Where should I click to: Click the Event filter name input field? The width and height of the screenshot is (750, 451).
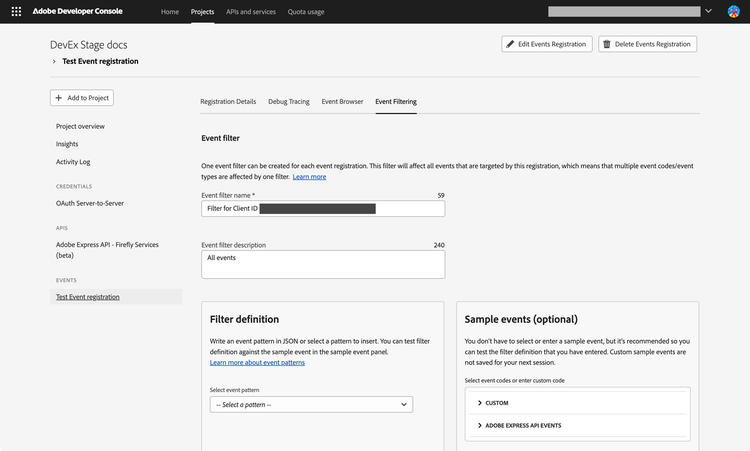[x=323, y=209]
